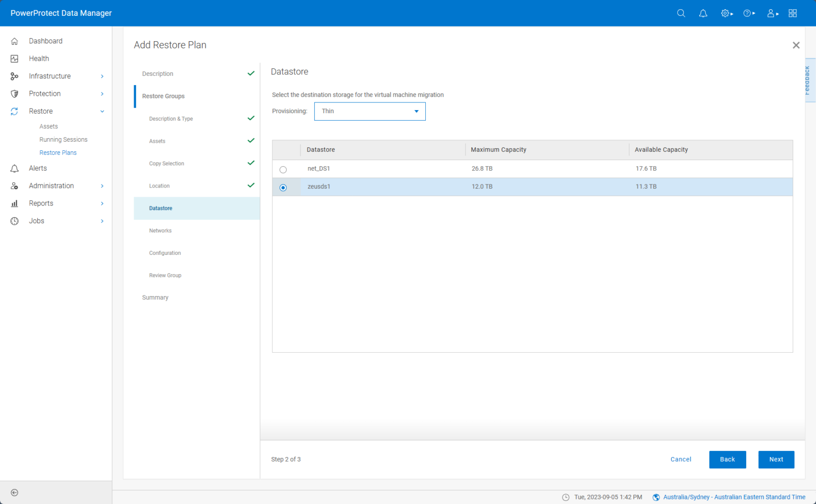Open the Restore Plans link

[x=58, y=152]
